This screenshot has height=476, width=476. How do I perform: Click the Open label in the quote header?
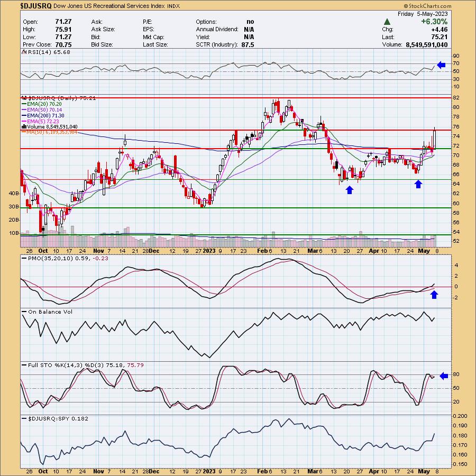[x=30, y=22]
